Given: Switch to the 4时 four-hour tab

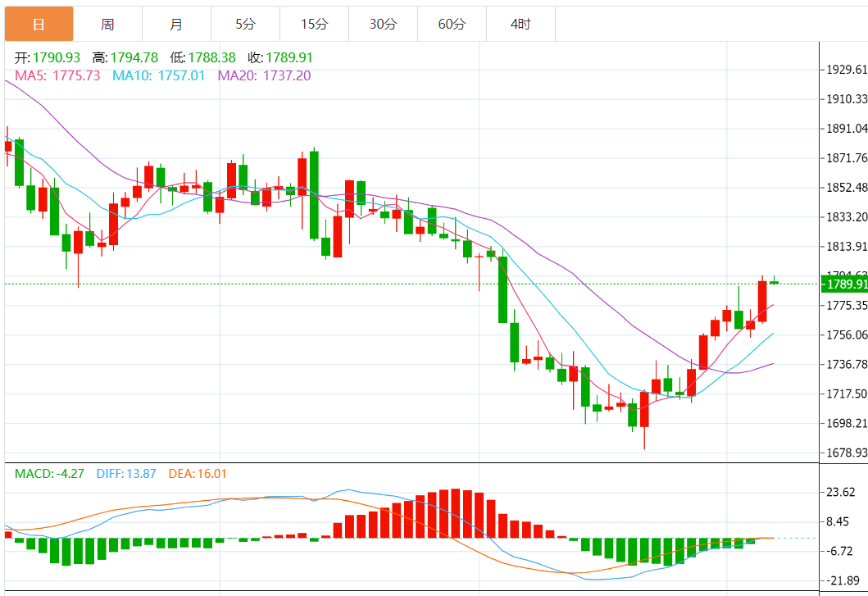Looking at the screenshot, I should [520, 24].
